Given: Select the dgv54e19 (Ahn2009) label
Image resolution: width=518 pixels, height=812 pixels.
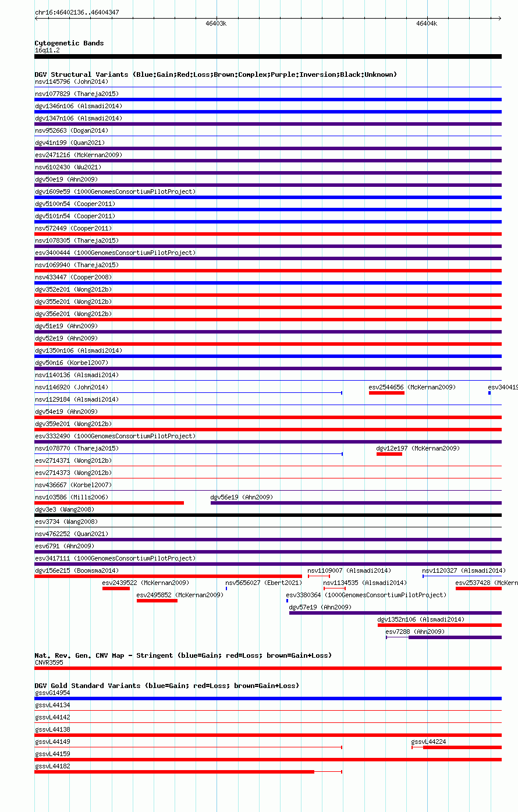Looking at the screenshot, I should click(66, 412).
